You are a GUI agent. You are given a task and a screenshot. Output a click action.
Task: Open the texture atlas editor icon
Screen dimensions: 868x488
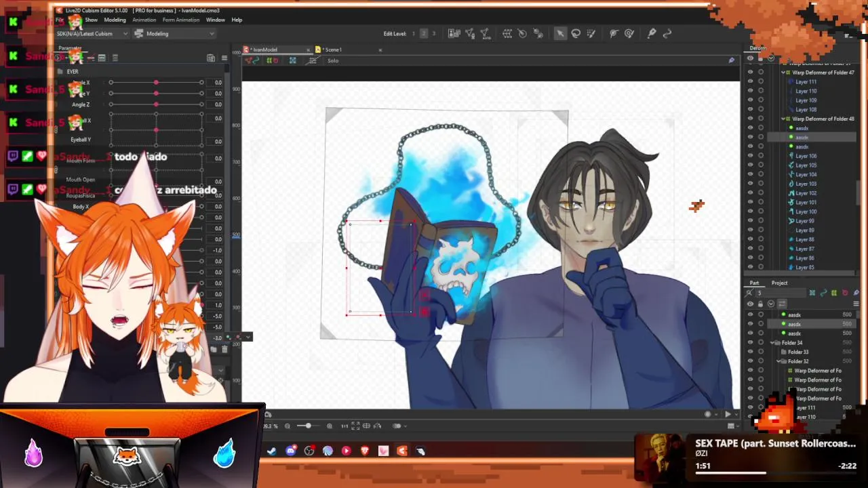[x=454, y=33]
